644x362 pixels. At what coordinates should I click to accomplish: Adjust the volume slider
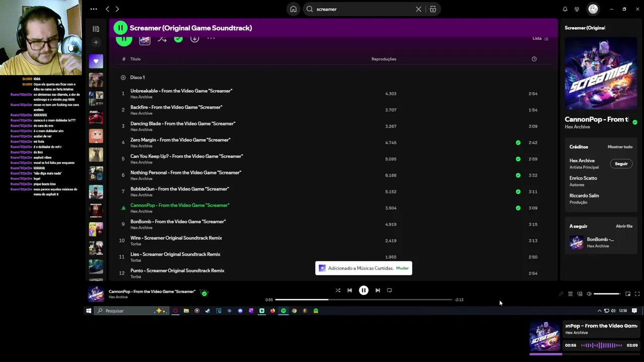pyautogui.click(x=607, y=294)
